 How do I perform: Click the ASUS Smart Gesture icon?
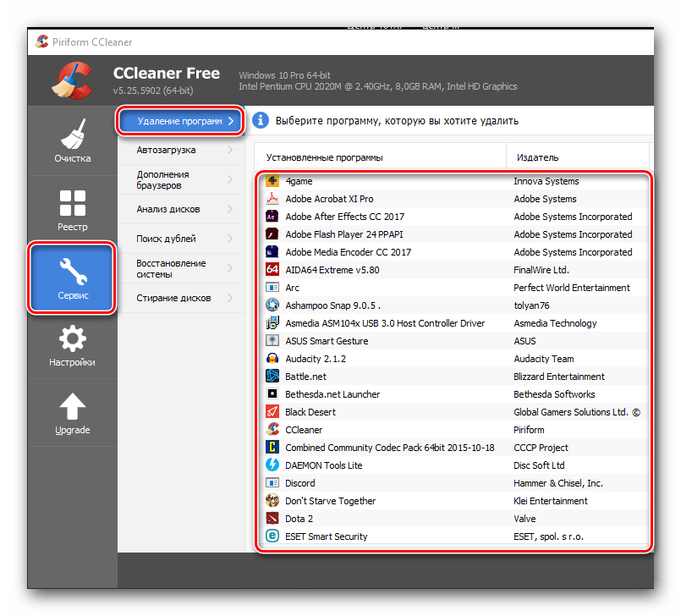coord(272,341)
